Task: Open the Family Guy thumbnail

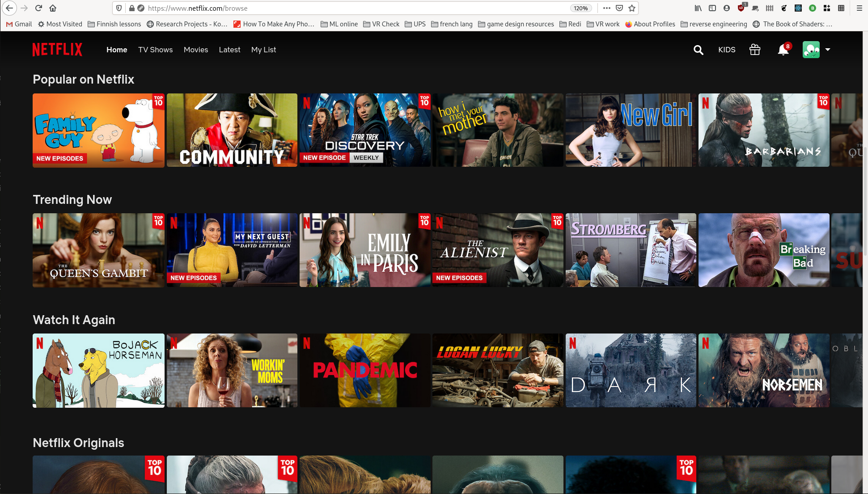Action: 98,130
